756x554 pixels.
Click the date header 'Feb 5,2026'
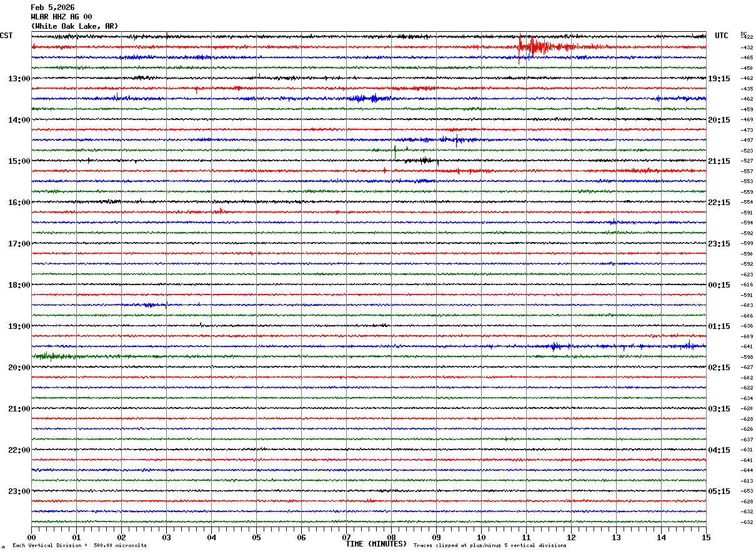click(x=52, y=8)
